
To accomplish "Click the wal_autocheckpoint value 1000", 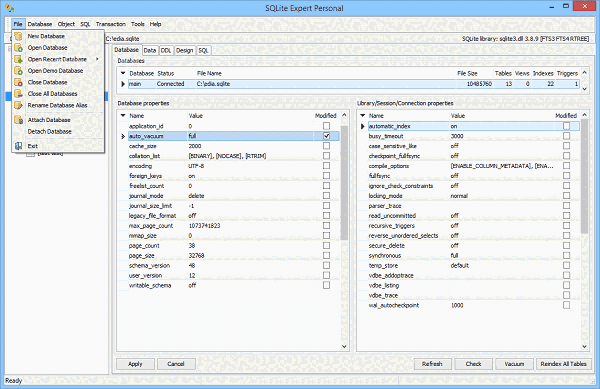I will pos(457,305).
